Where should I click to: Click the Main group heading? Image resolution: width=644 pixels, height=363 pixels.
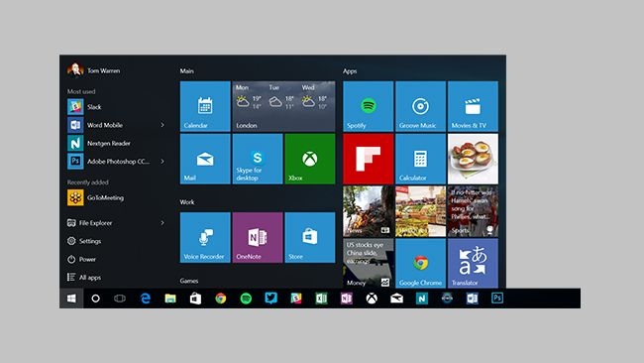point(187,70)
